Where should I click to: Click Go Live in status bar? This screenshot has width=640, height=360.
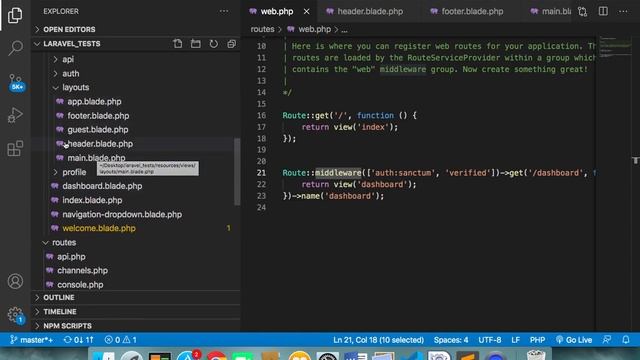point(573,340)
